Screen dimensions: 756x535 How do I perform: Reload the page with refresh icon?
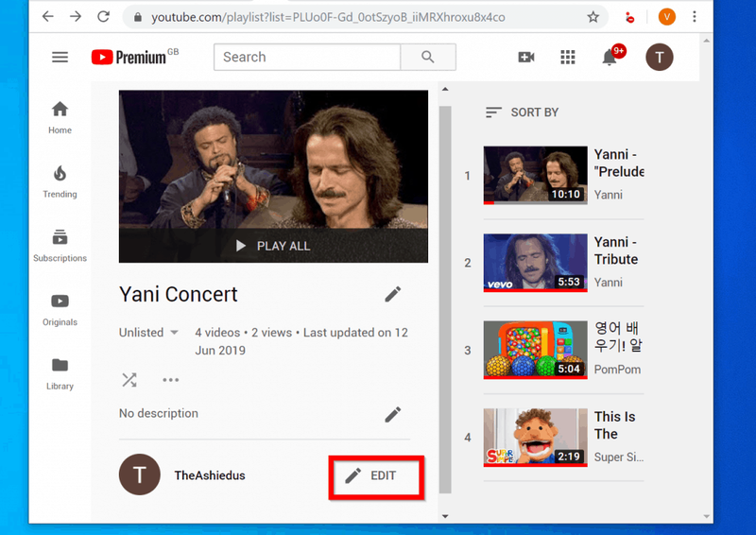click(x=104, y=17)
